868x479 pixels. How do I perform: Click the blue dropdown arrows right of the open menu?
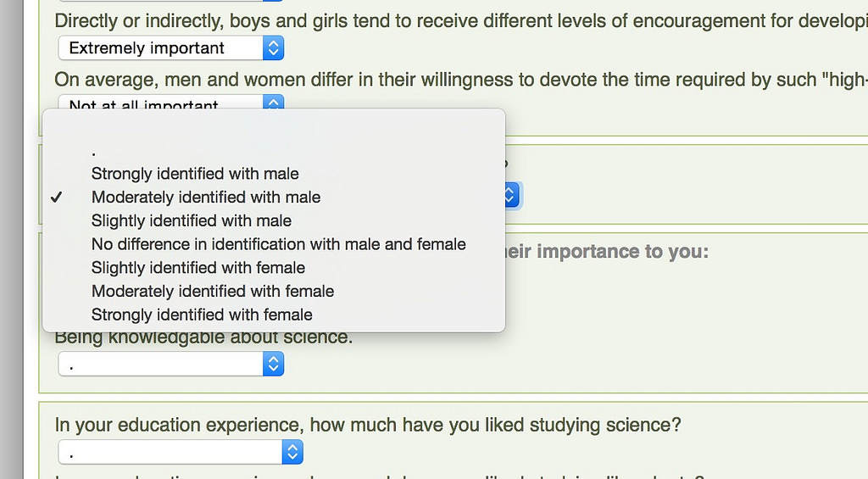click(509, 195)
